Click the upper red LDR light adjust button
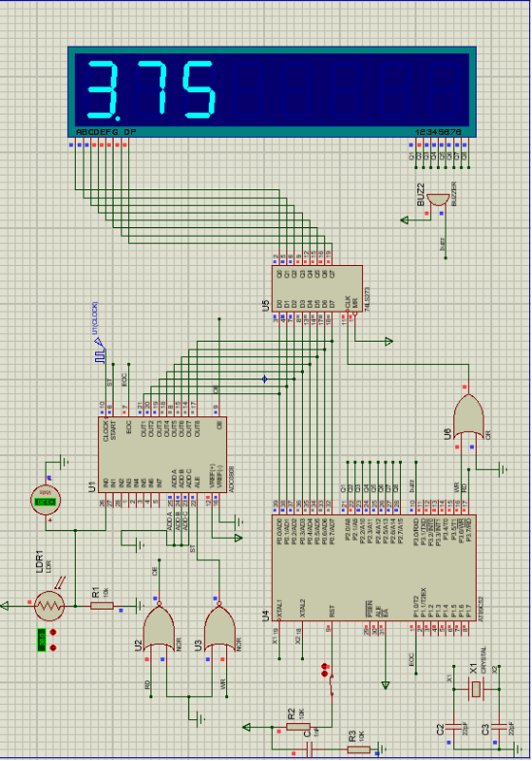This screenshot has height=761, width=532. coord(52,633)
